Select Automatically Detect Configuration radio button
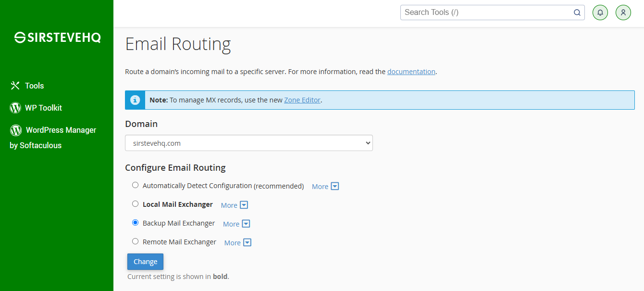This screenshot has width=644, height=291. click(135, 185)
